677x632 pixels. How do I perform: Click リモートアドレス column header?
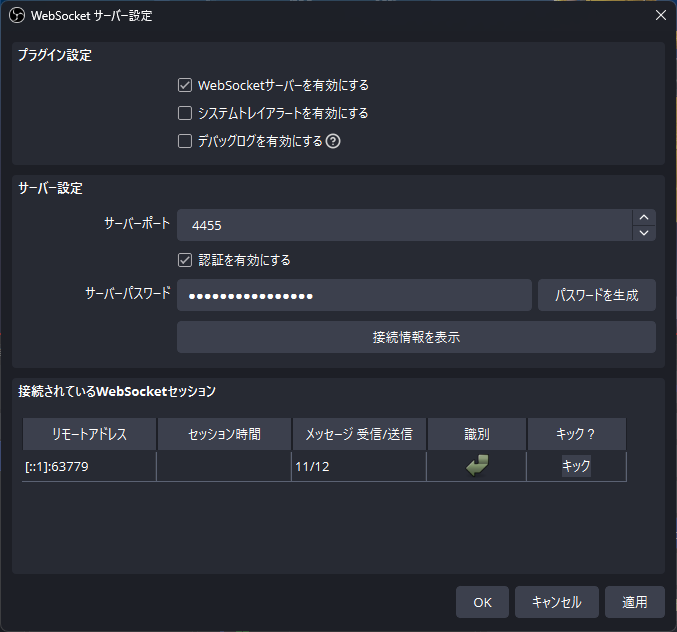[89, 434]
